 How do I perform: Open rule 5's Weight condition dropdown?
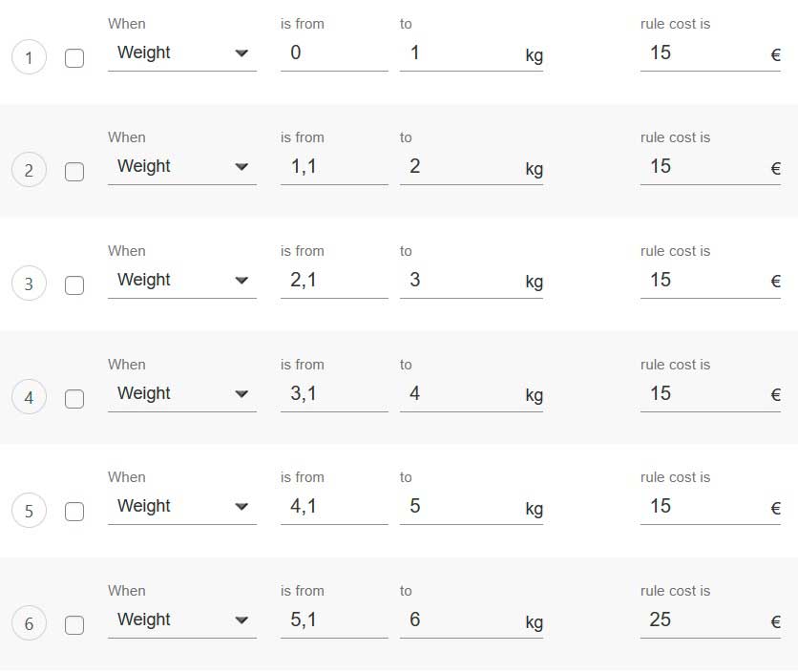point(181,507)
